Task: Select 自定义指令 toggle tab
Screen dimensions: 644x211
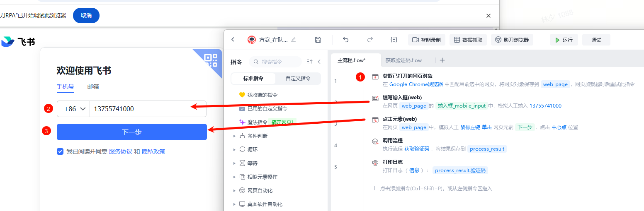Action: (298, 79)
